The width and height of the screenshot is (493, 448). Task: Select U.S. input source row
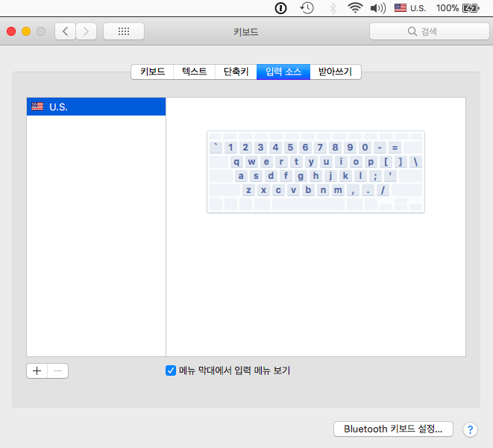tap(96, 107)
